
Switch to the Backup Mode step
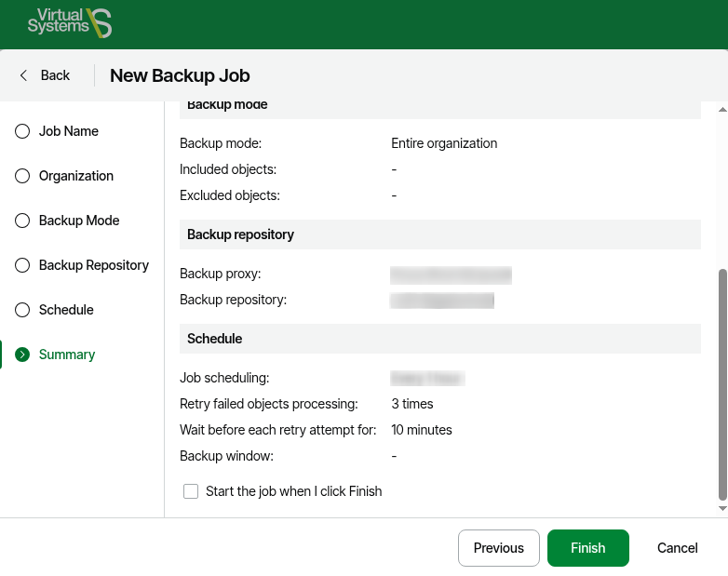click(x=79, y=221)
